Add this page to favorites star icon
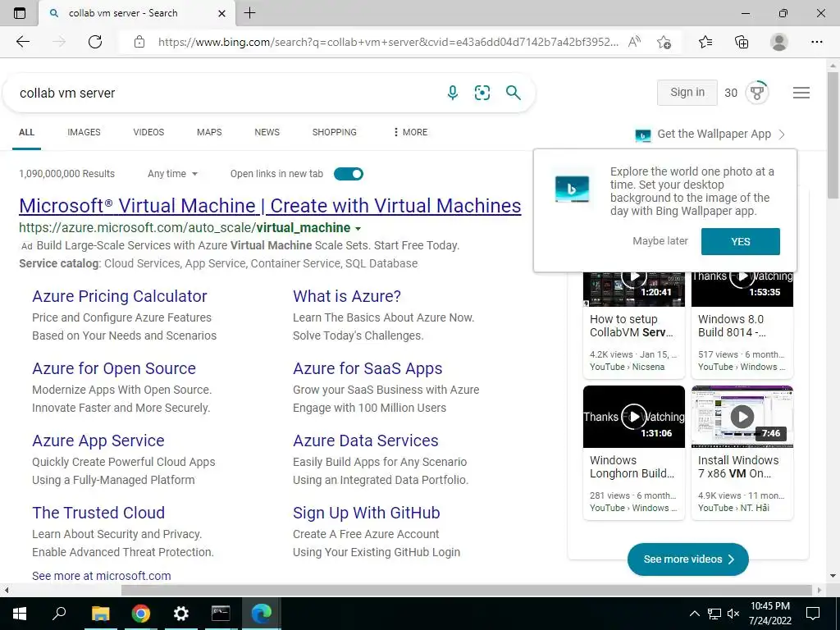 point(664,42)
